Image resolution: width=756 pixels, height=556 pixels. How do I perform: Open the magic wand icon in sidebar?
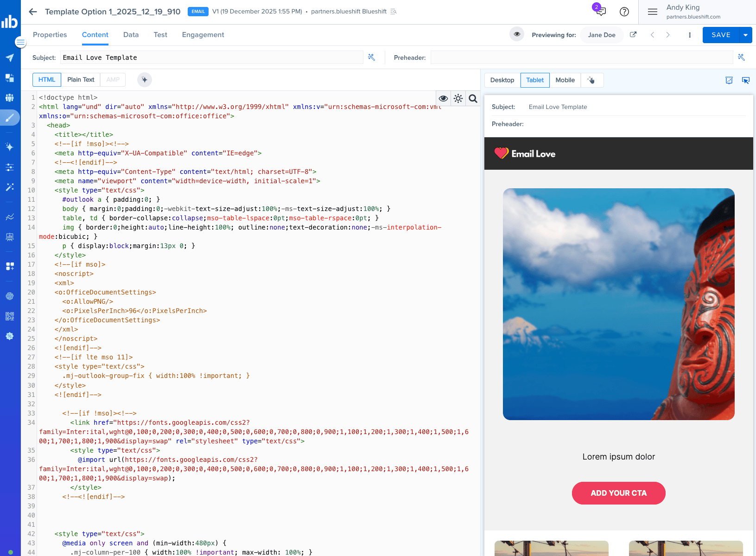tap(10, 187)
